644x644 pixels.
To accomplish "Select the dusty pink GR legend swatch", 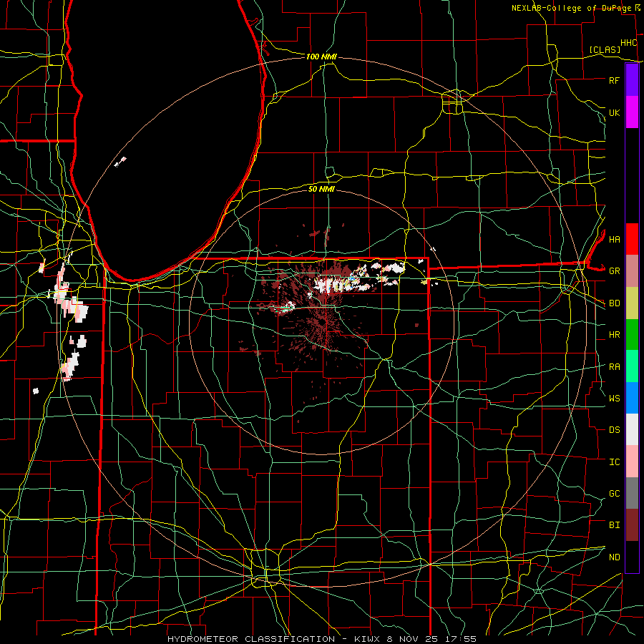I will pyautogui.click(x=632, y=271).
